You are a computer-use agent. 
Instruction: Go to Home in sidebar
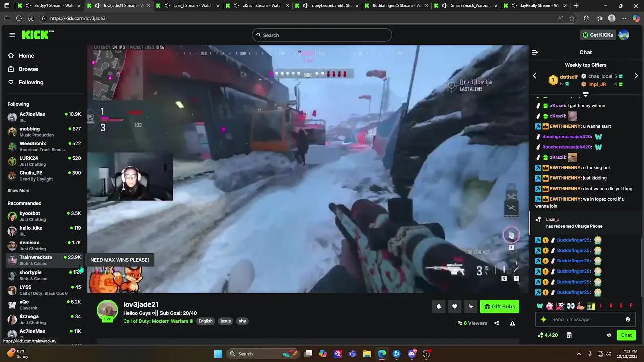pyautogui.click(x=26, y=56)
